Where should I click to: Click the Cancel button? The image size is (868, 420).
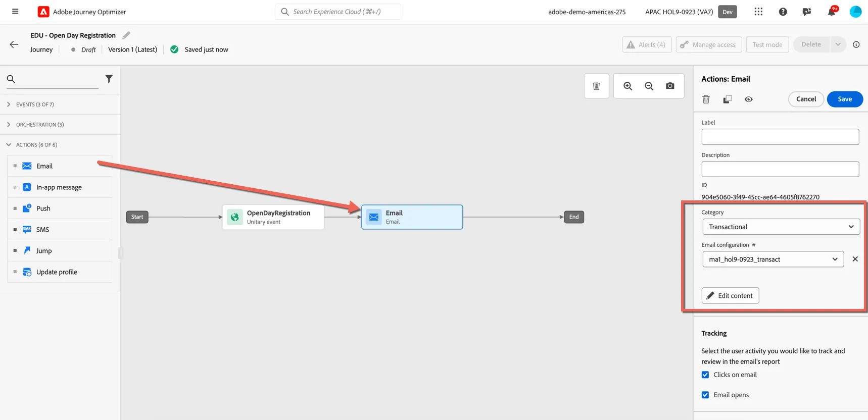(x=806, y=99)
